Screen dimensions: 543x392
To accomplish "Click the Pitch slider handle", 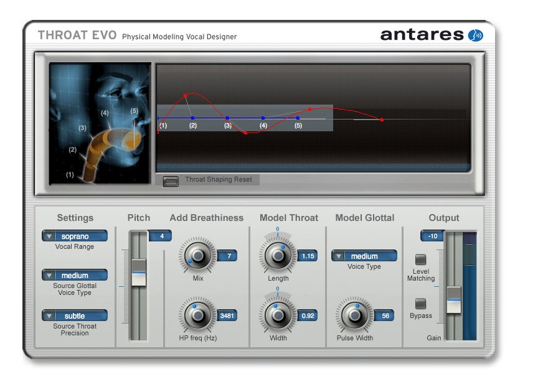I will (x=138, y=273).
